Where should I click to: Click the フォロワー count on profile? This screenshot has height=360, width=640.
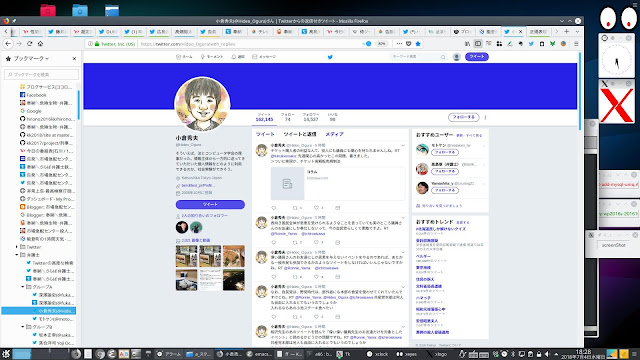tap(311, 117)
